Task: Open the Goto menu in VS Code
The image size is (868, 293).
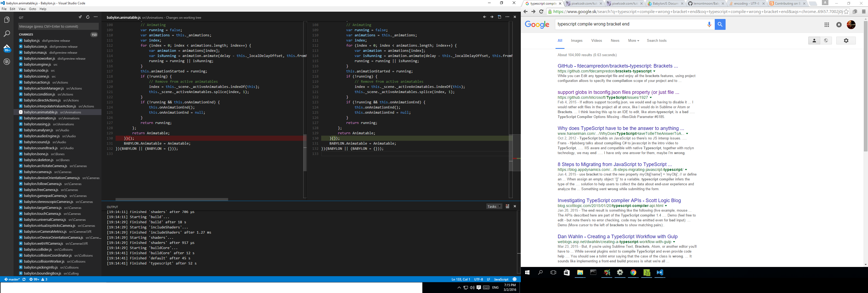Action: point(32,9)
